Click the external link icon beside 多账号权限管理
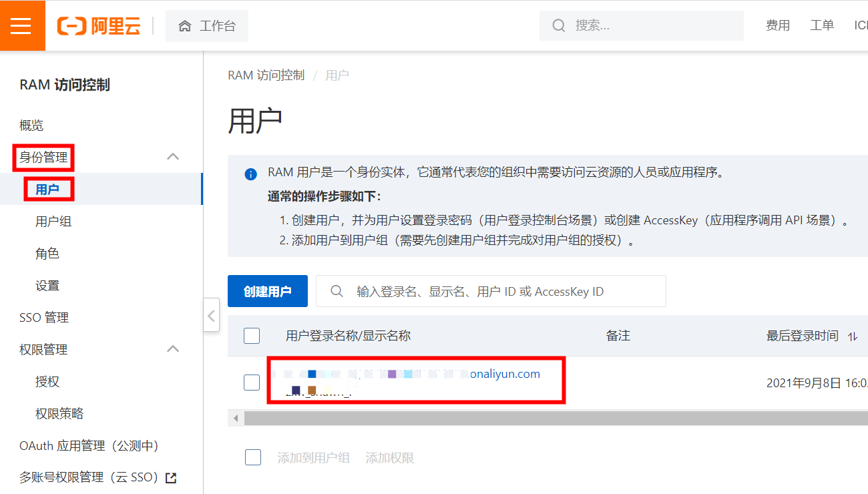Viewport: 868px width, 494px height. (x=171, y=478)
